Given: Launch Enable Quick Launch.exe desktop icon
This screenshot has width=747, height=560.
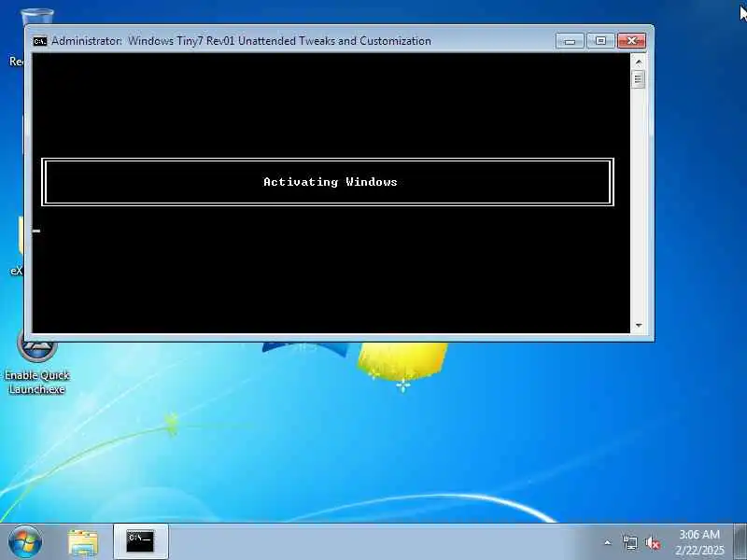Looking at the screenshot, I should 36,364.
